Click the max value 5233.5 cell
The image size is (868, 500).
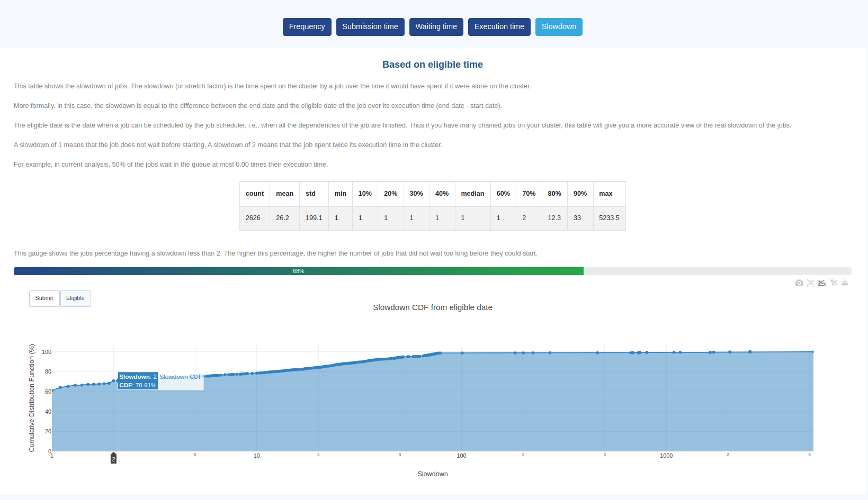point(609,218)
